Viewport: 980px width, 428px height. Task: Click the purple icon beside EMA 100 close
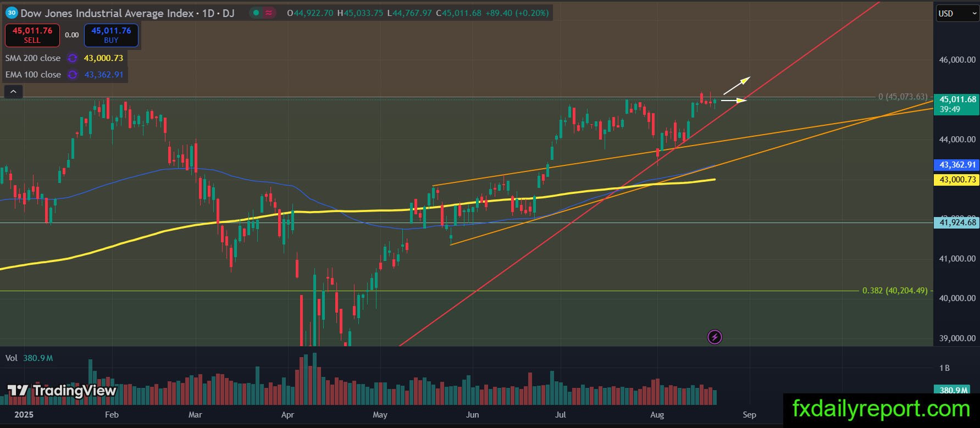(72, 75)
